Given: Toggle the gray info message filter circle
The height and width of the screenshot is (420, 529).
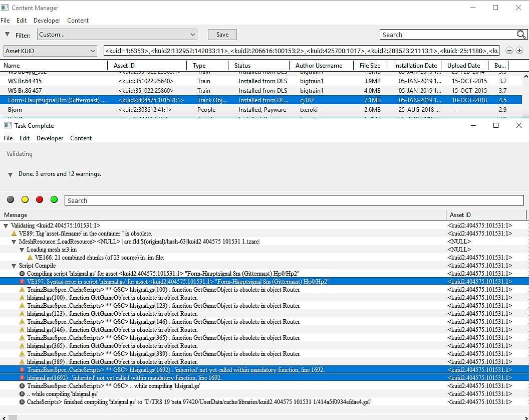Looking at the screenshot, I should (x=11, y=200).
